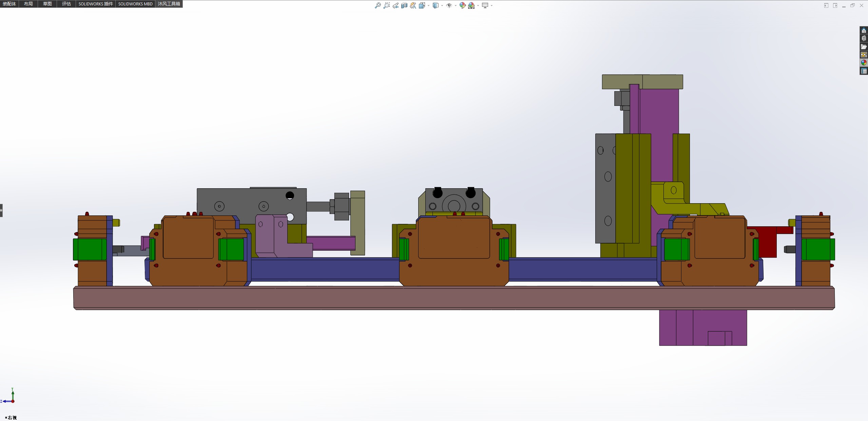Switch to the 草图 tab
Image resolution: width=868 pixels, height=421 pixels.
tap(47, 4)
